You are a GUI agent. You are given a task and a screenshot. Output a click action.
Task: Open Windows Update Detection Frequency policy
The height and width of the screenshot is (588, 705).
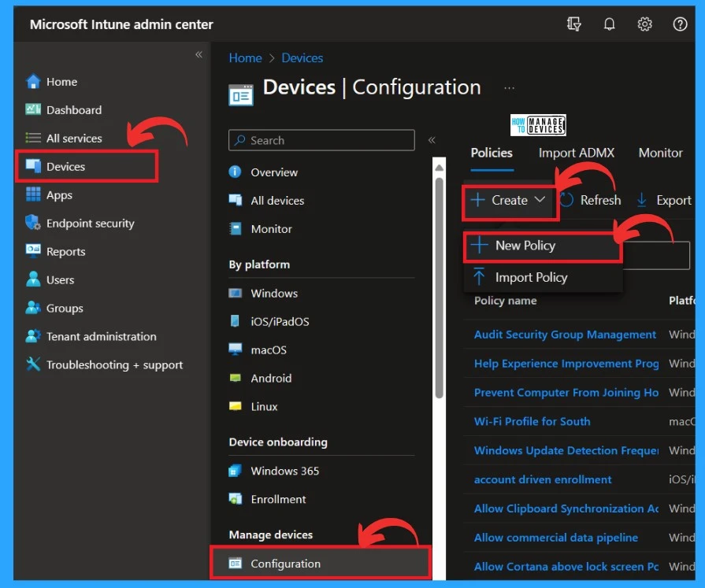[566, 450]
